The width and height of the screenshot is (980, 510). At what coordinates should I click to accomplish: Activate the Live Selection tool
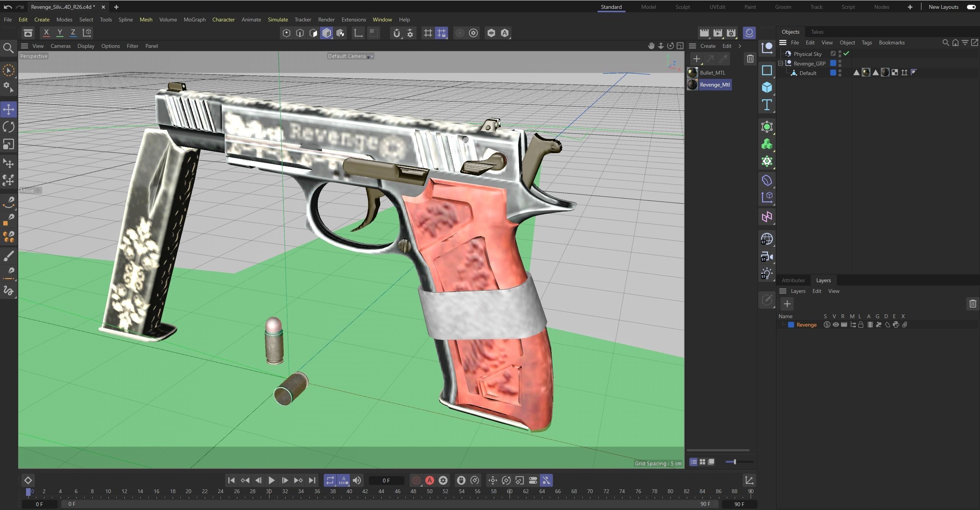[8, 70]
